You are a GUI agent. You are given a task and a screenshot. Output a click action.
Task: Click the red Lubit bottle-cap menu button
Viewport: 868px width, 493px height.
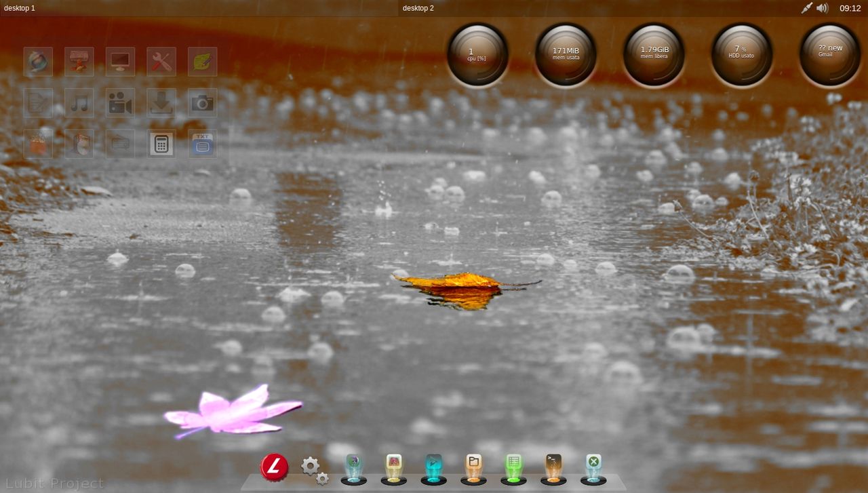[x=275, y=467]
